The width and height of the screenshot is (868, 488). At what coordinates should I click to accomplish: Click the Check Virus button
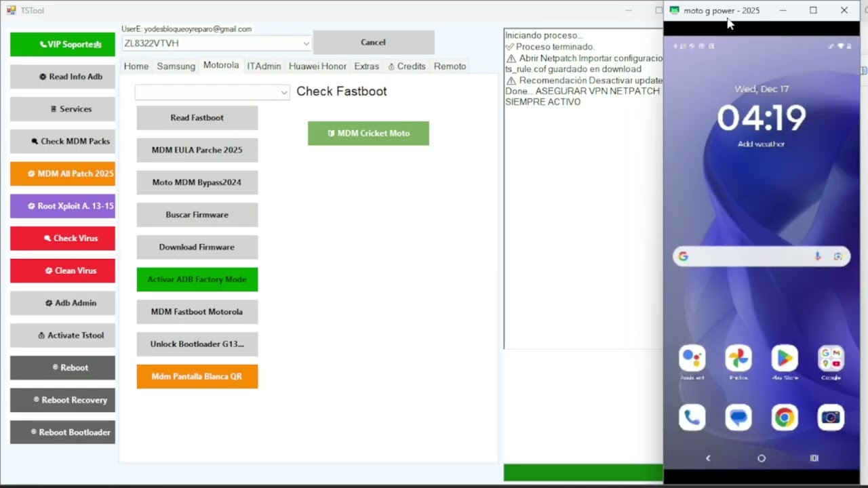point(62,238)
